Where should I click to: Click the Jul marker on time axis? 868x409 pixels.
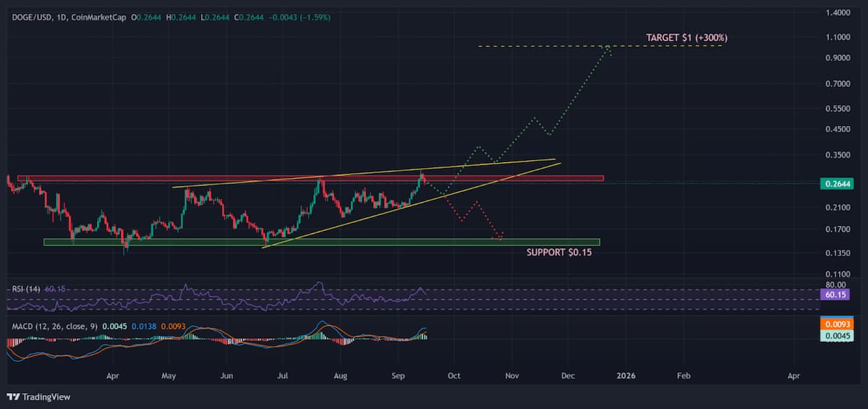point(283,376)
